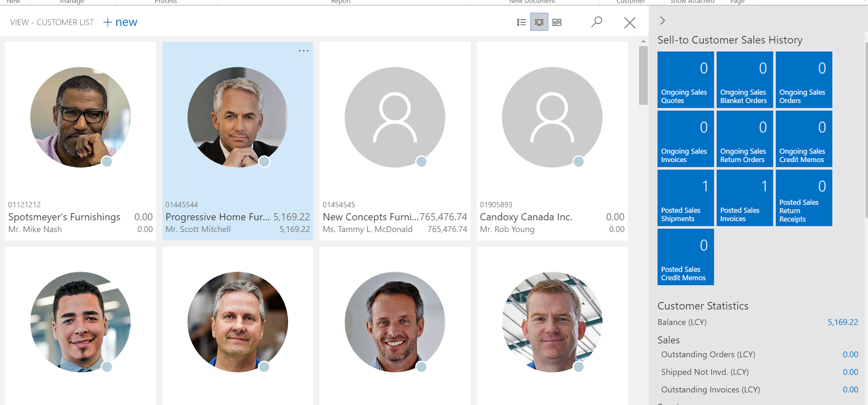Select Progressive Home Furnishings photo
The width and height of the screenshot is (868, 405).
(238, 117)
